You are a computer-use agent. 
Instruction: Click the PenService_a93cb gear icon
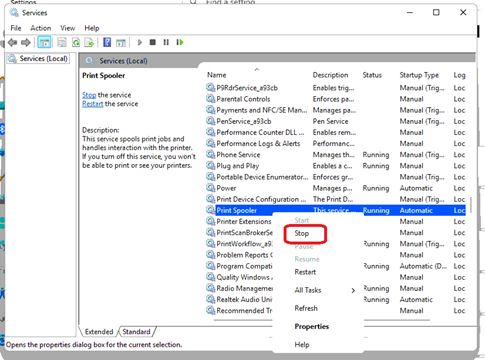click(210, 121)
